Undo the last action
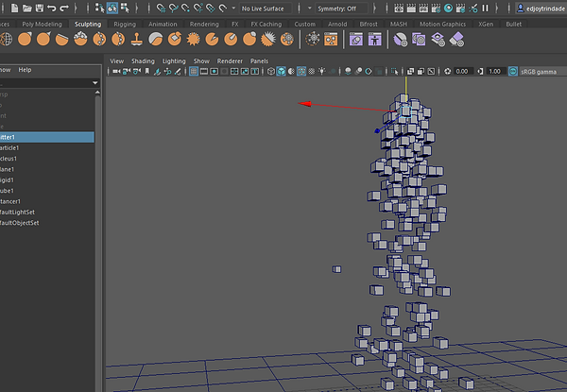The image size is (567, 392). coord(52,8)
